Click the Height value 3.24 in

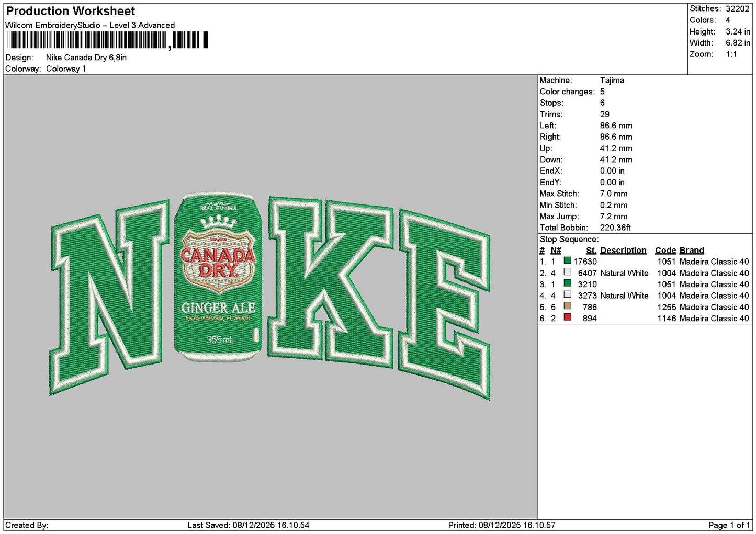tap(738, 31)
